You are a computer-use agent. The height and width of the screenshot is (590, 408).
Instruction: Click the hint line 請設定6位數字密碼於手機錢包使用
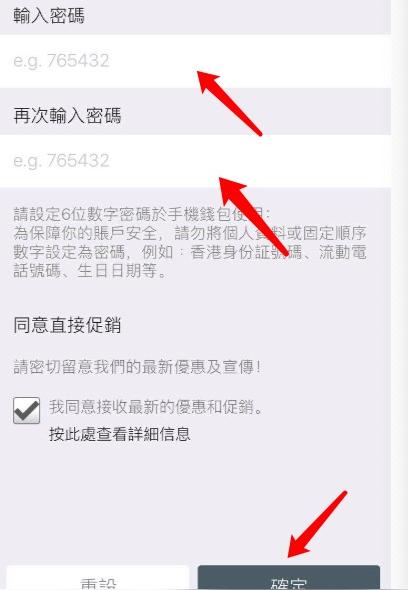[142, 214]
